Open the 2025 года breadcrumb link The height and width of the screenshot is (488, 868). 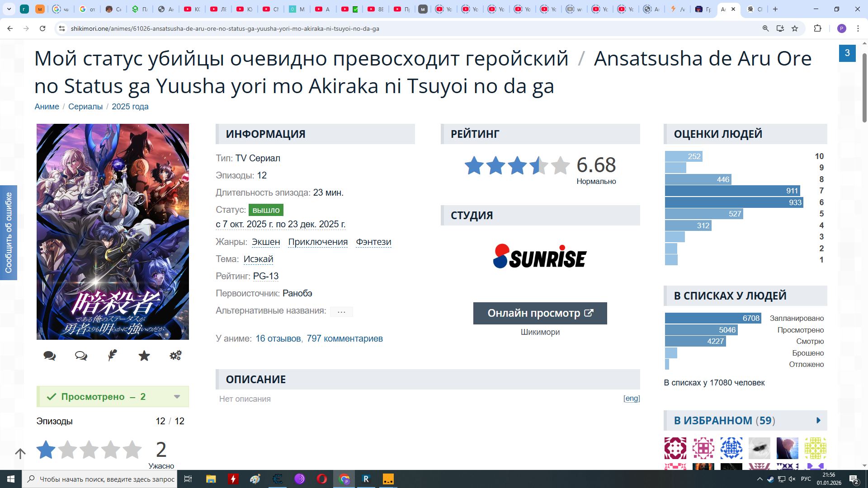[130, 107]
